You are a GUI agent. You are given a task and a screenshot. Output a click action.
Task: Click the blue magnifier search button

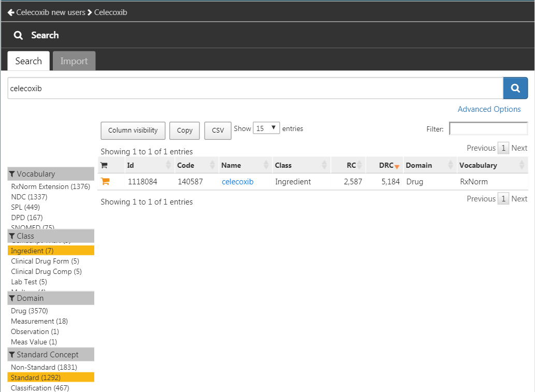(515, 89)
